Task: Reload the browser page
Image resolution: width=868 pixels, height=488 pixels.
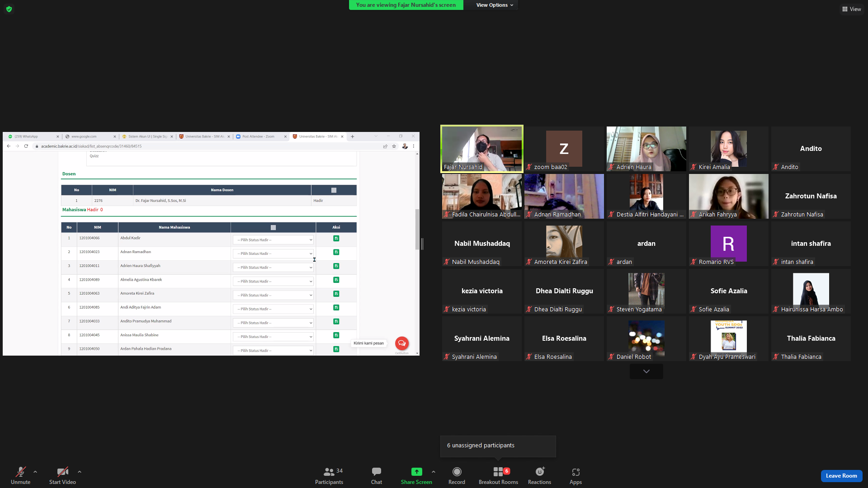Action: point(26,146)
